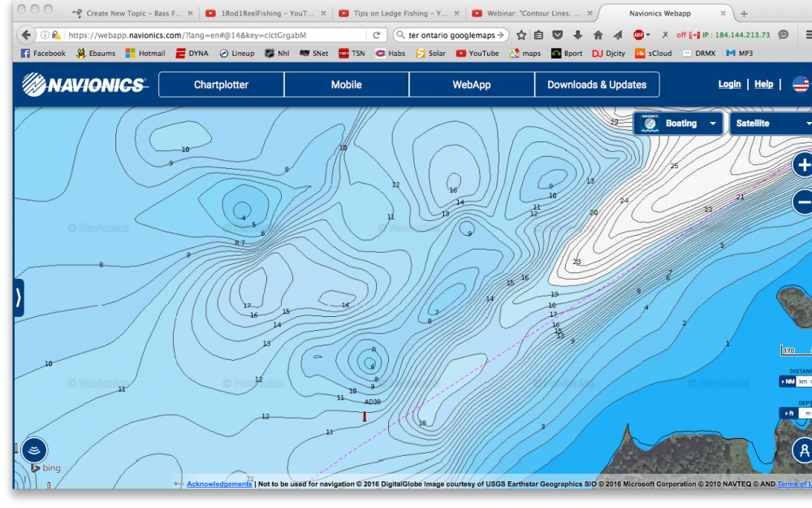Open the maps bookmark

[525, 53]
